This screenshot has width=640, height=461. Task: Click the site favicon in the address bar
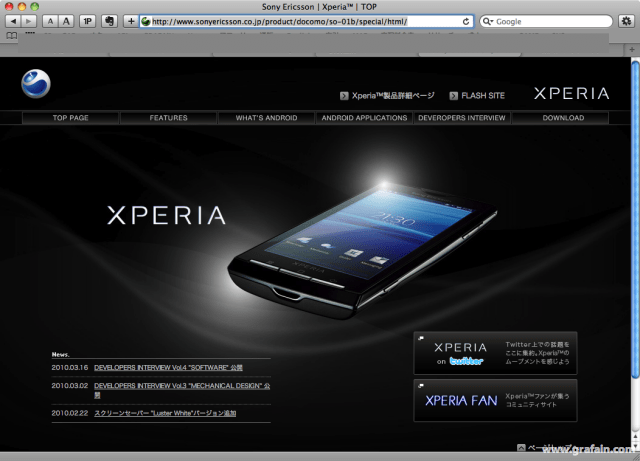[x=146, y=22]
